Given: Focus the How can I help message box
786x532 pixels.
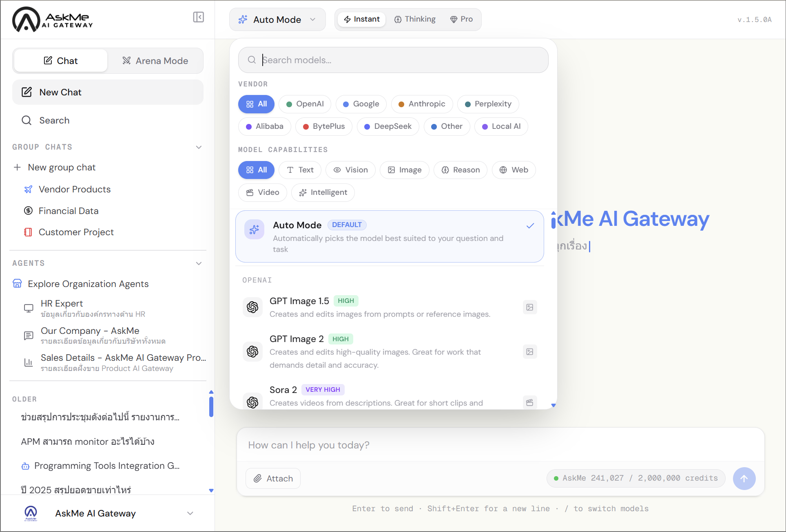Looking at the screenshot, I should pyautogui.click(x=500, y=445).
